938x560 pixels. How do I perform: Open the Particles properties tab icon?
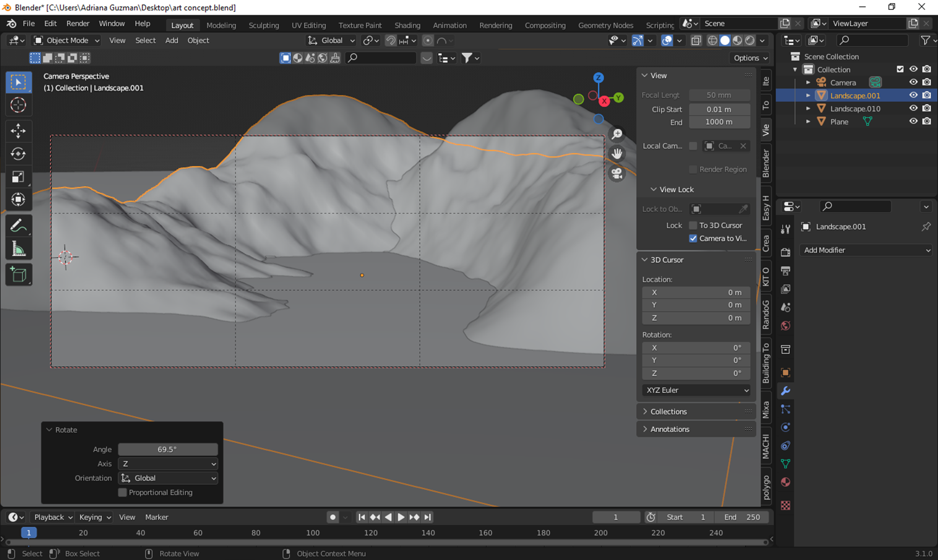(785, 409)
